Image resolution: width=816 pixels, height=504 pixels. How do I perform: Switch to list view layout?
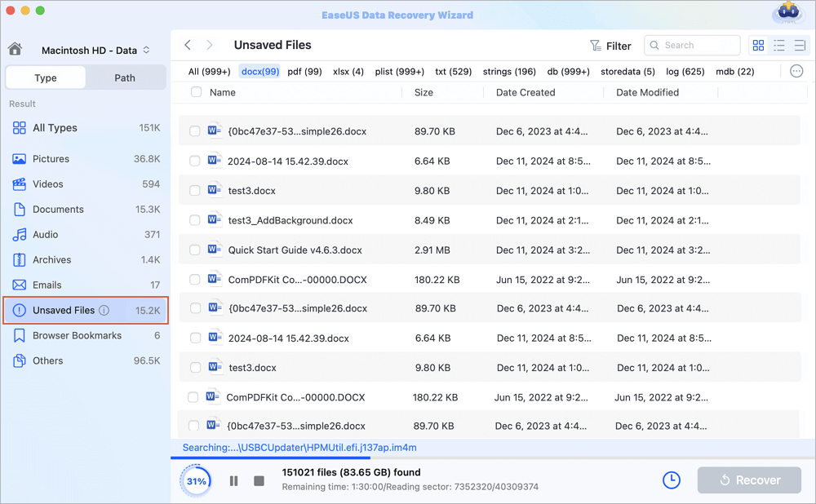point(779,46)
